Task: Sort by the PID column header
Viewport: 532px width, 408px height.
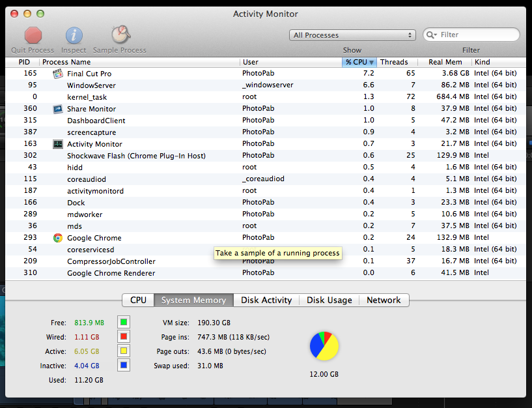Action: [22, 62]
